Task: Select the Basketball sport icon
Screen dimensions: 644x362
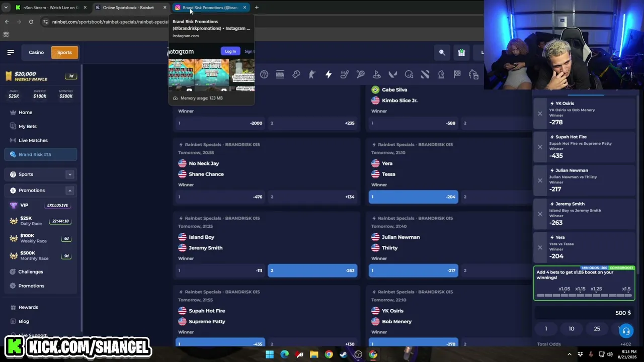Action: click(x=264, y=74)
